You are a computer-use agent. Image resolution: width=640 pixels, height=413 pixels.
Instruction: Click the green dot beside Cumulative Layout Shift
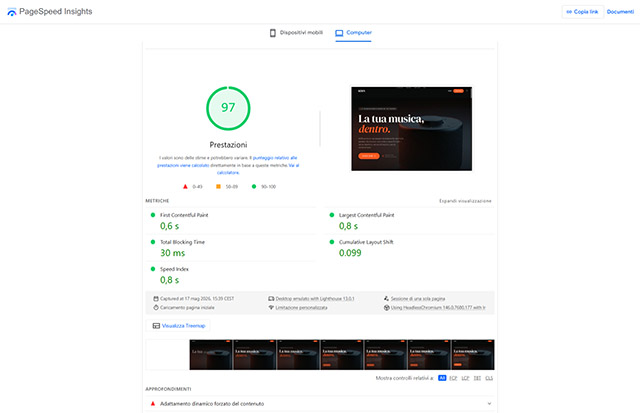(332, 242)
